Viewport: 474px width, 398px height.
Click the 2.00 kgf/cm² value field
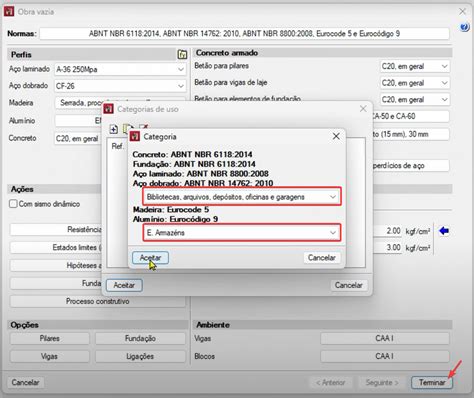(387, 231)
